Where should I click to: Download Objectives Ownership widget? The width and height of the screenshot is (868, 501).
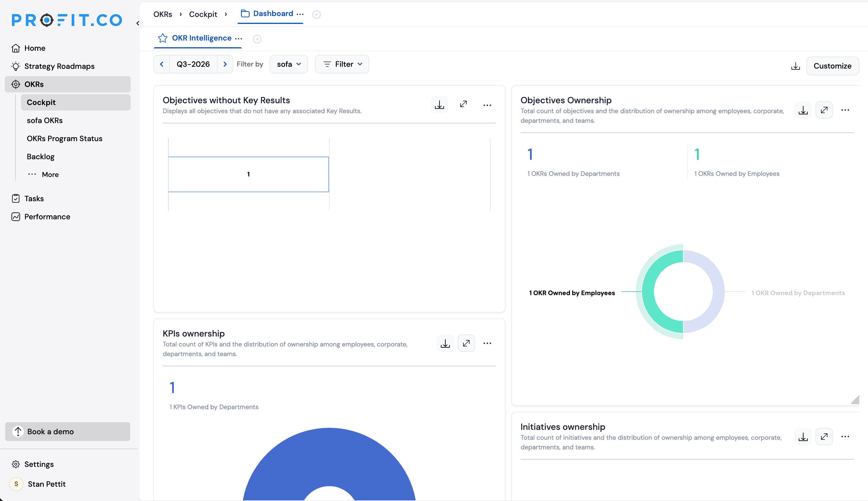point(803,110)
